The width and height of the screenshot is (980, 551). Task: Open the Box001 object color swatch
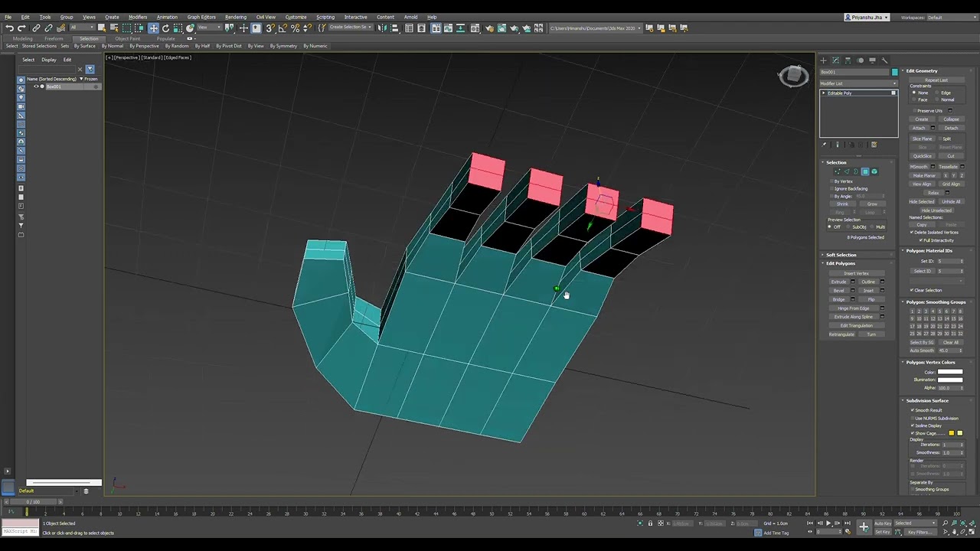click(894, 72)
